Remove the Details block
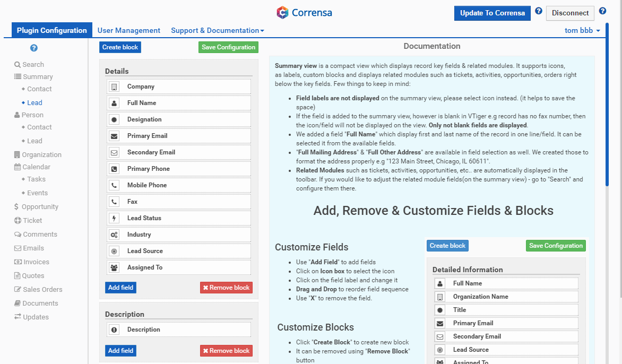Viewport: 622px width, 364px height. click(226, 288)
